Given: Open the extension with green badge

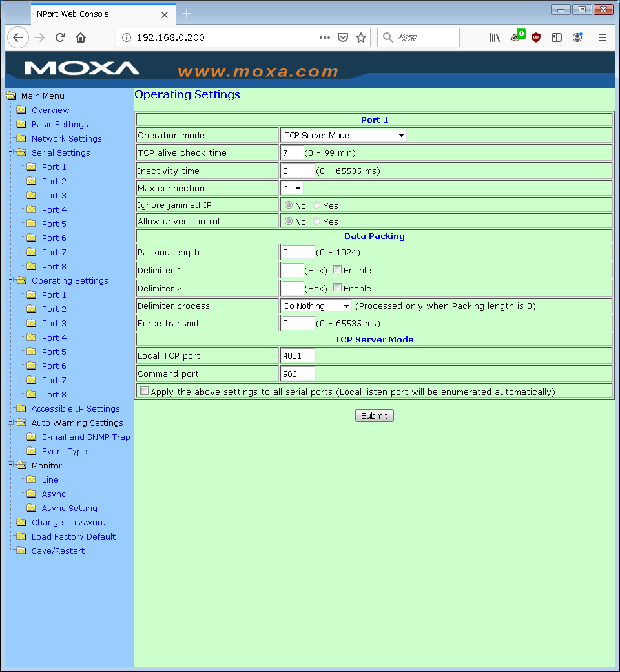Looking at the screenshot, I should 517,36.
